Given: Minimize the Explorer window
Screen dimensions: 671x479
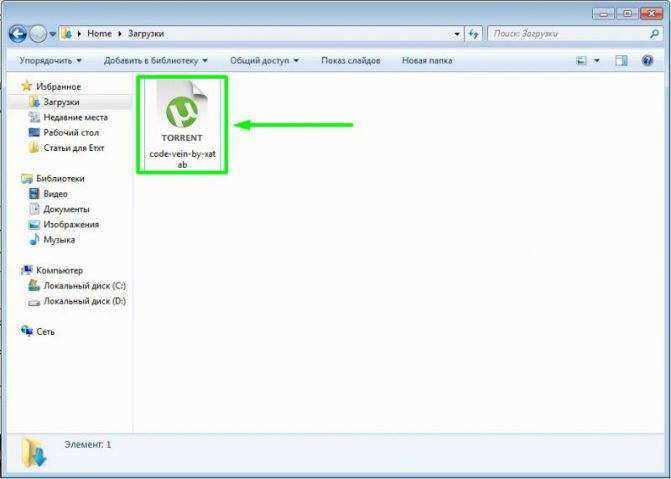Looking at the screenshot, I should 601,14.
